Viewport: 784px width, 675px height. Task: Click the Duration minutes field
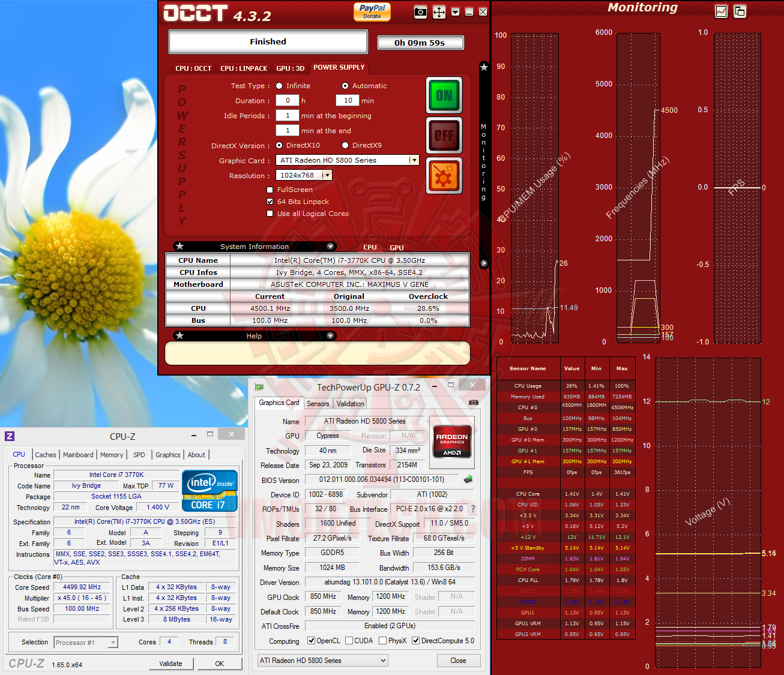(348, 101)
